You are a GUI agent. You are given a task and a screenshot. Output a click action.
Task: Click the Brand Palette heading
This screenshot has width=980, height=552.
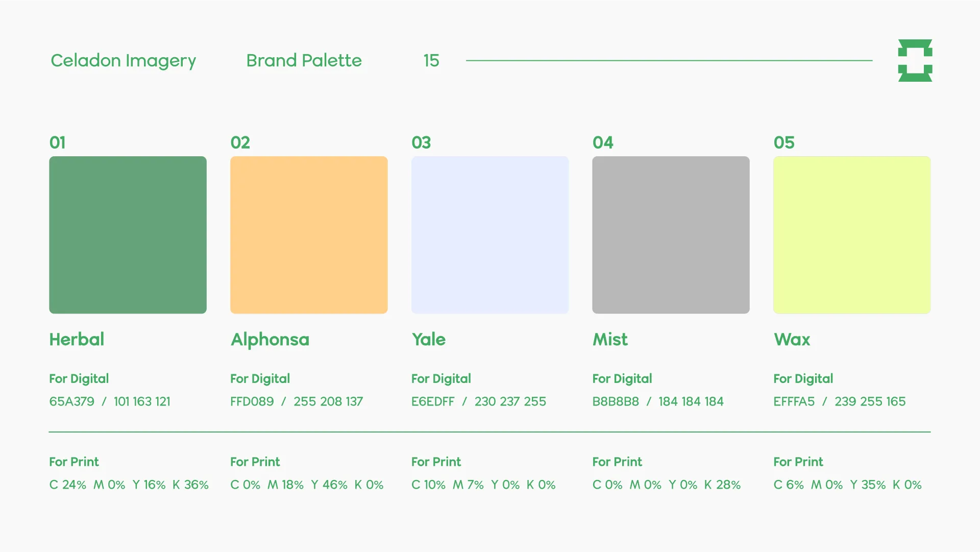[x=304, y=60]
